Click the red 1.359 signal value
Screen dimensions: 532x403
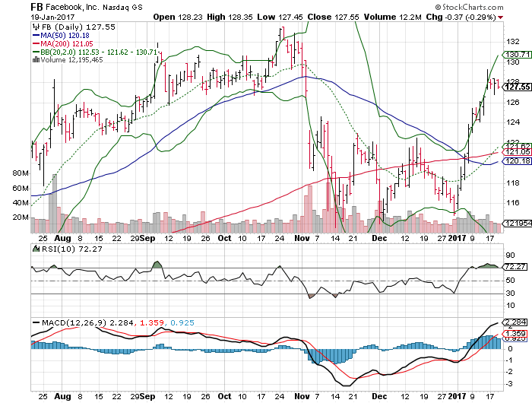(152, 322)
